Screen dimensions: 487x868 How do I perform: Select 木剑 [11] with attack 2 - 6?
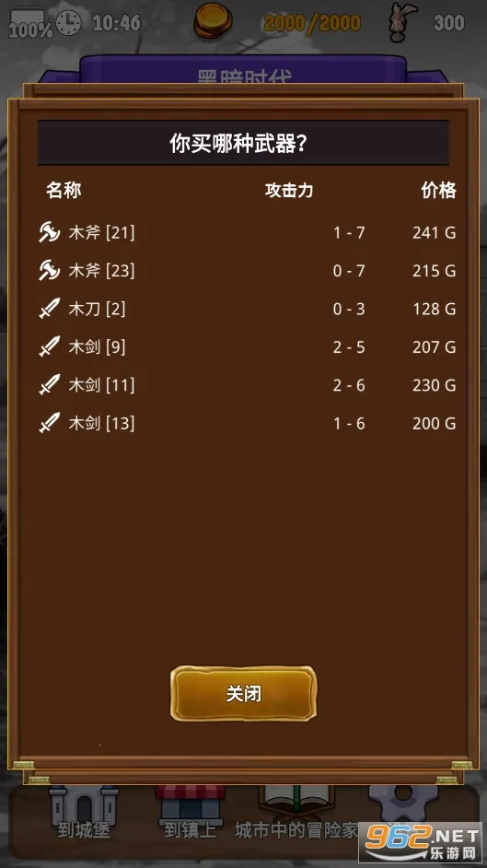tap(247, 385)
